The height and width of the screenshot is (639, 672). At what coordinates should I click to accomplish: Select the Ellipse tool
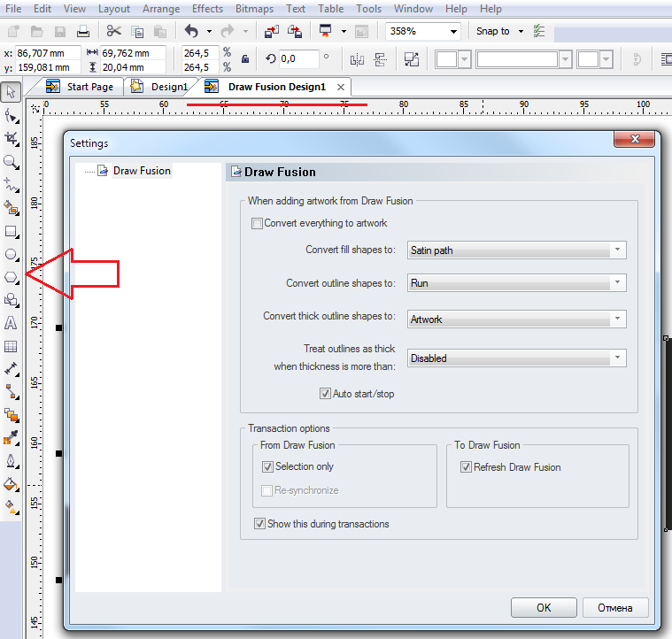12,255
